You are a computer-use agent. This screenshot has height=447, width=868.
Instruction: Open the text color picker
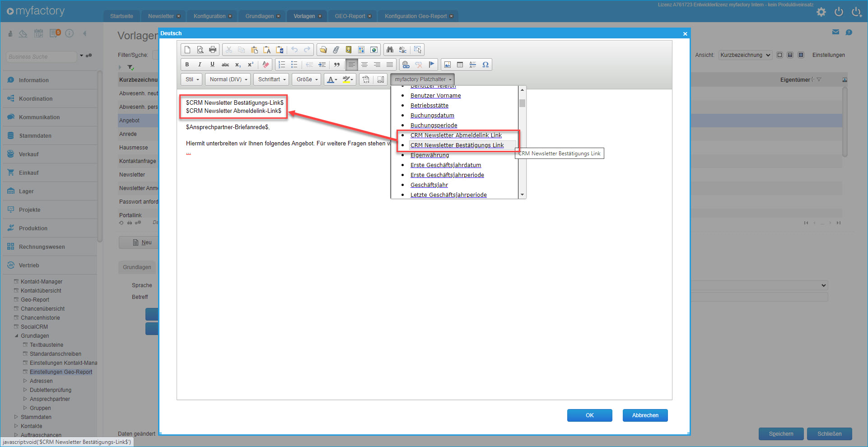(332, 79)
